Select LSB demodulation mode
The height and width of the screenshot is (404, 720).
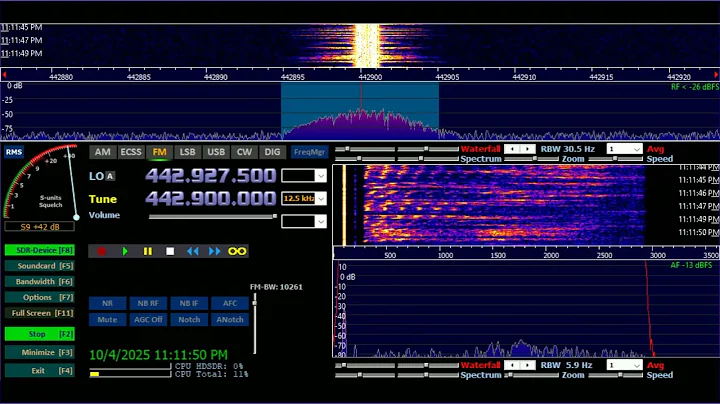click(187, 152)
